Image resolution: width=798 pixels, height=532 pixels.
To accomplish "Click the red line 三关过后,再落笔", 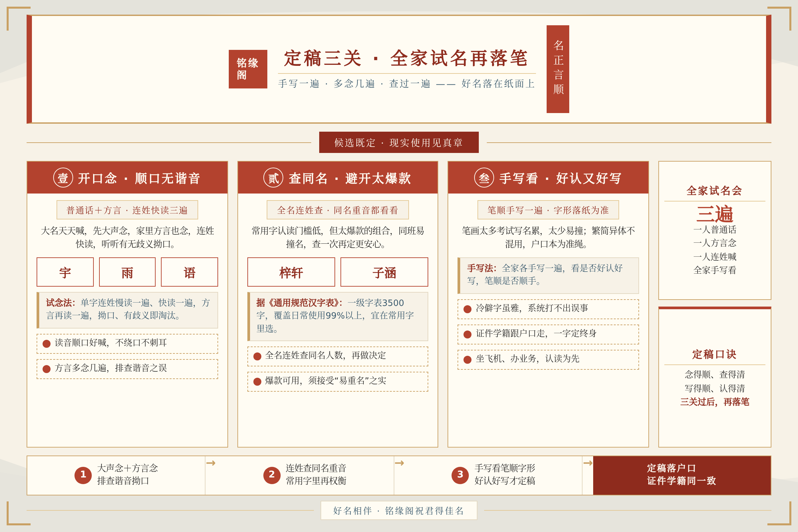I will (x=715, y=402).
